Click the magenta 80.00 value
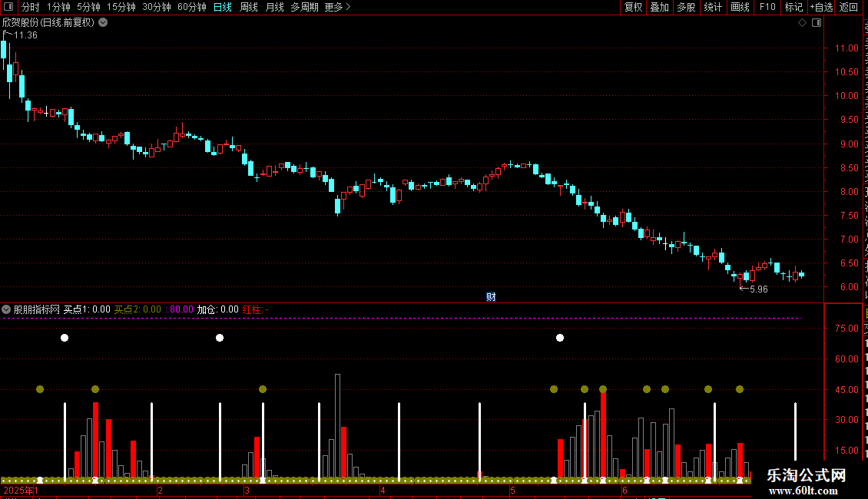Viewport: 868px width, 499px height. [181, 310]
